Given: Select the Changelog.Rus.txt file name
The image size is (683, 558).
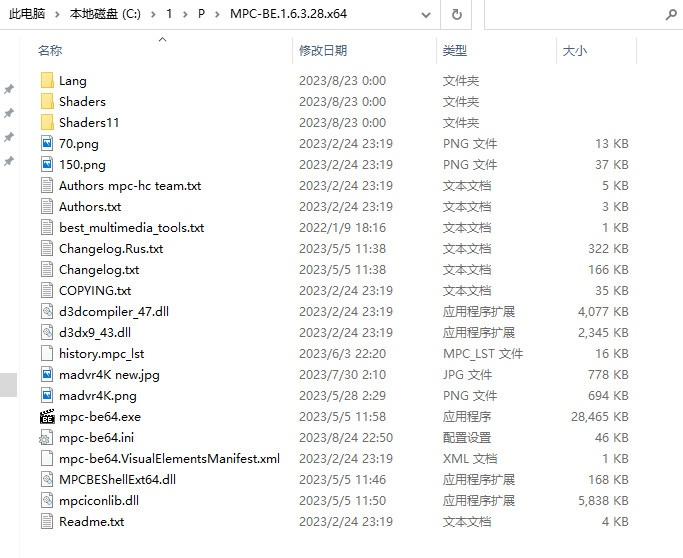Looking at the screenshot, I should [x=111, y=249].
